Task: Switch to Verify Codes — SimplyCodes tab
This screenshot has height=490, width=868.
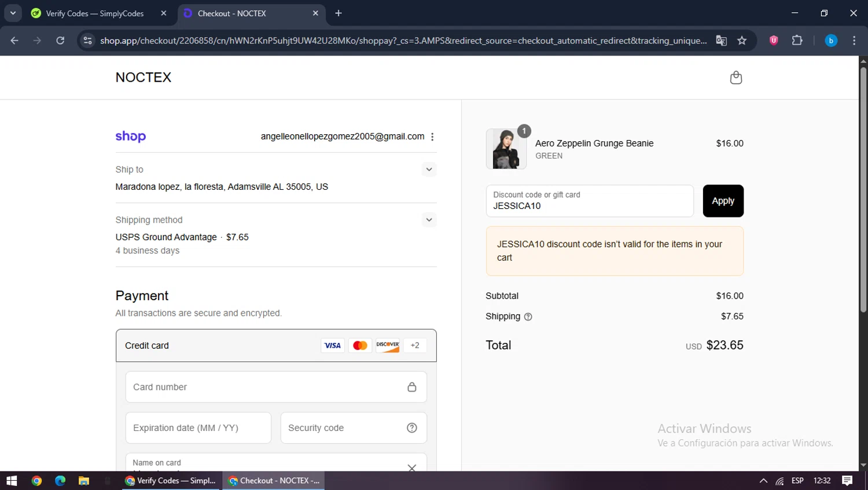Action: coord(99,13)
